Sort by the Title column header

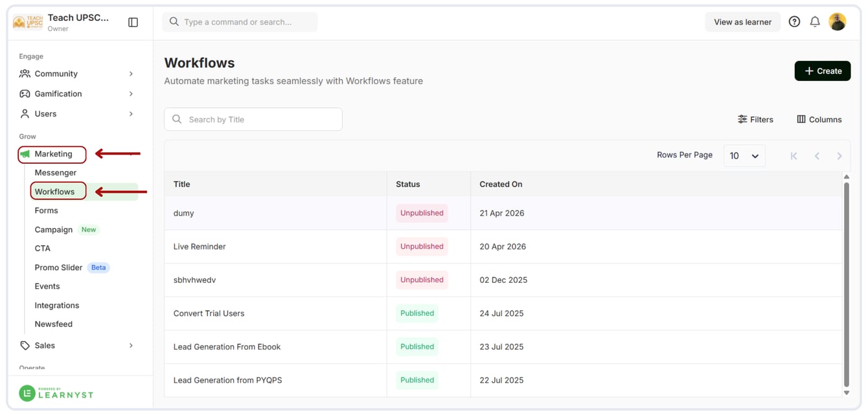[x=182, y=185]
